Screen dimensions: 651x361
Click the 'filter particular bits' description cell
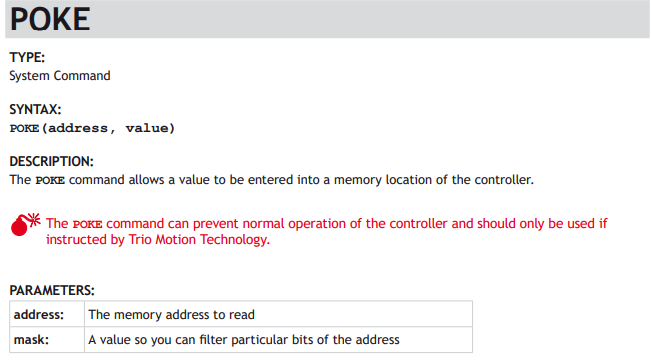click(x=278, y=340)
